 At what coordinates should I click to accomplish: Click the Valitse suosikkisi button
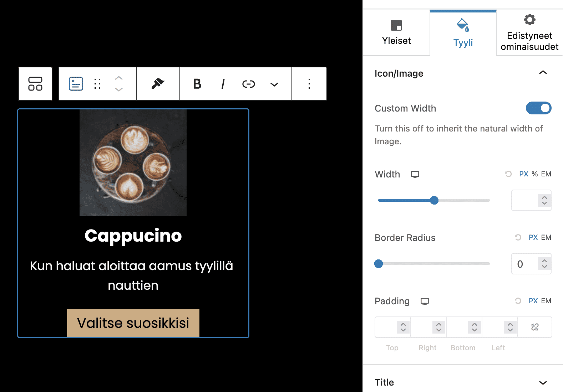(x=133, y=323)
